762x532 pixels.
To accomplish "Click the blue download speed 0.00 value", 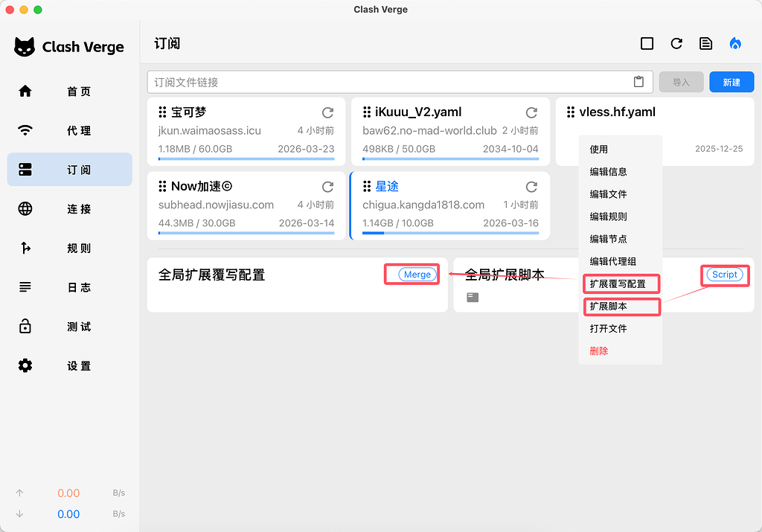I will pos(68,514).
